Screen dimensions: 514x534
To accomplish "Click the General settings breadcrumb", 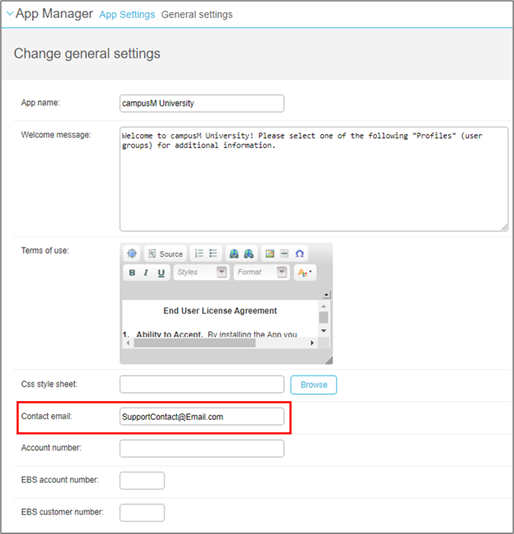I will 197,15.
